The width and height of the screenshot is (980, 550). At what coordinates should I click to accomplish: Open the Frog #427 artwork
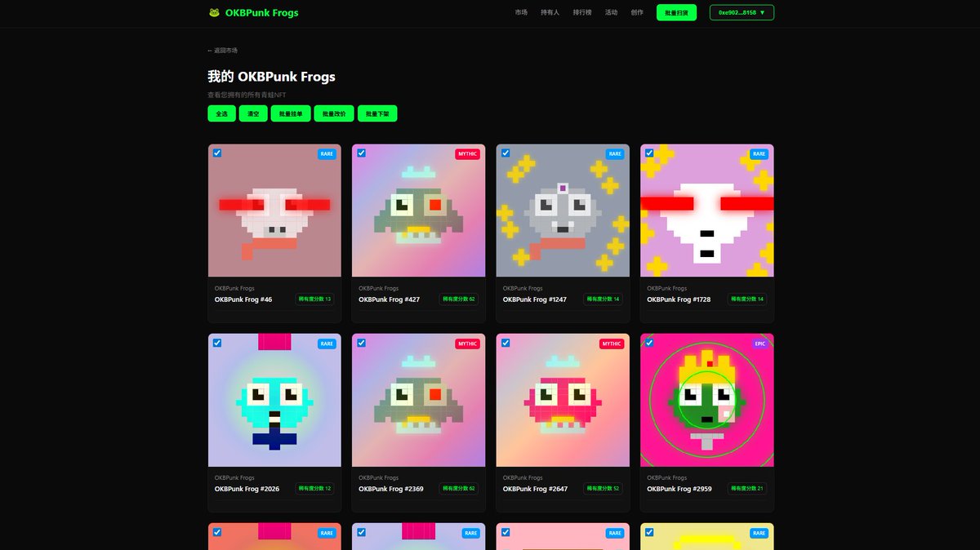pos(418,211)
